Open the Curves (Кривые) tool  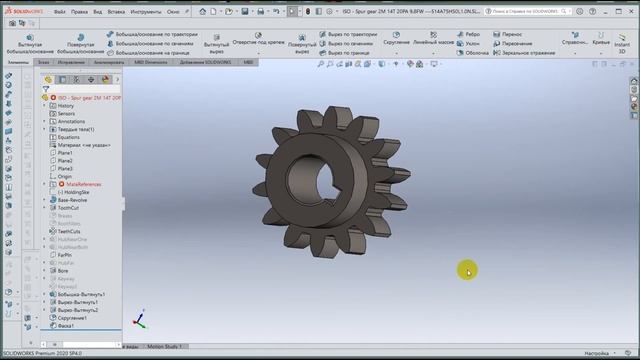[601, 38]
